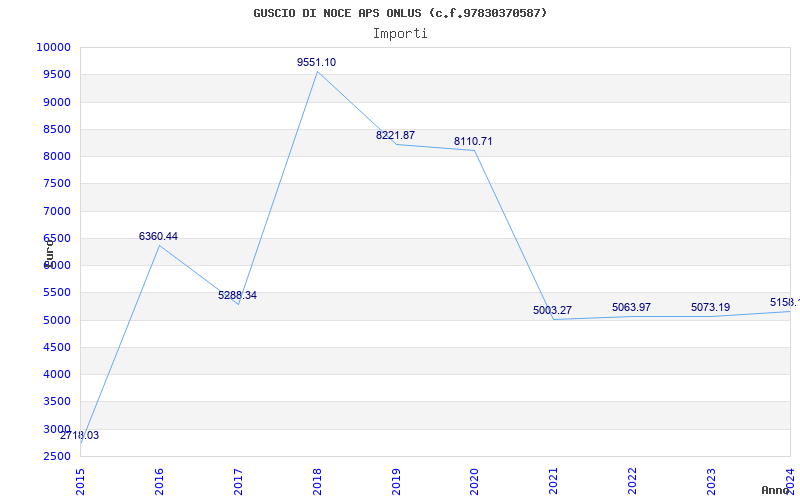Click the 9500 y-axis tick label
Viewport: 800px width, 500px height.
coord(56,74)
